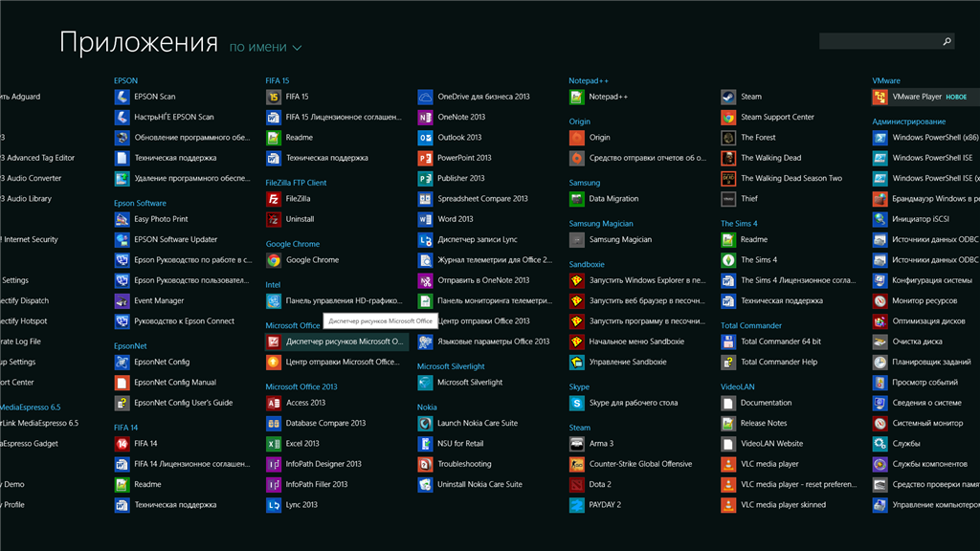Launch Origin app icon
Screen dimensions: 980x551
coord(577,138)
